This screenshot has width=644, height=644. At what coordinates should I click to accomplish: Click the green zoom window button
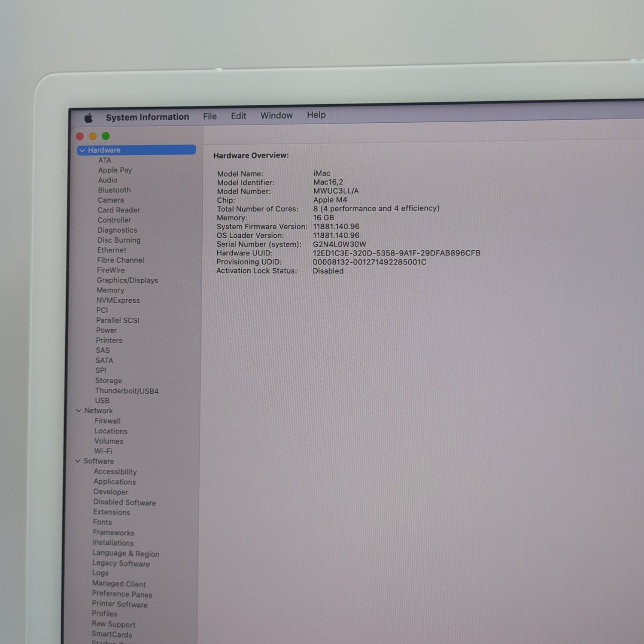[106, 136]
